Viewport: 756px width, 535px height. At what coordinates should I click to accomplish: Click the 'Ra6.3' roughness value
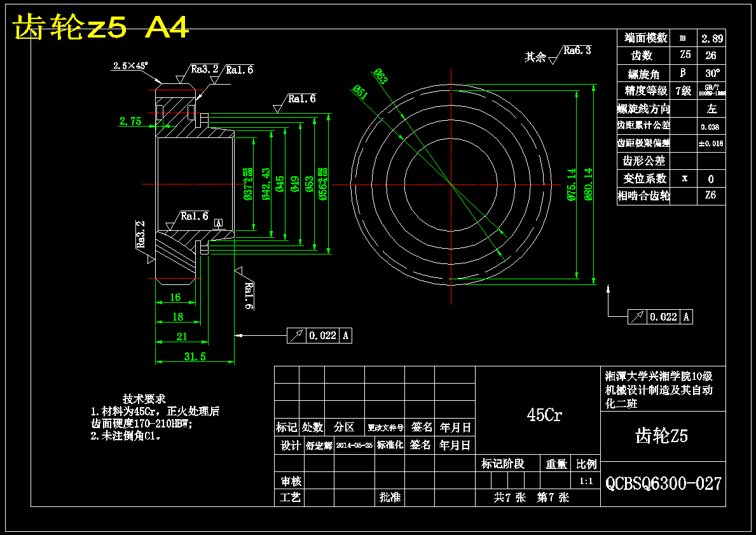pos(577,51)
